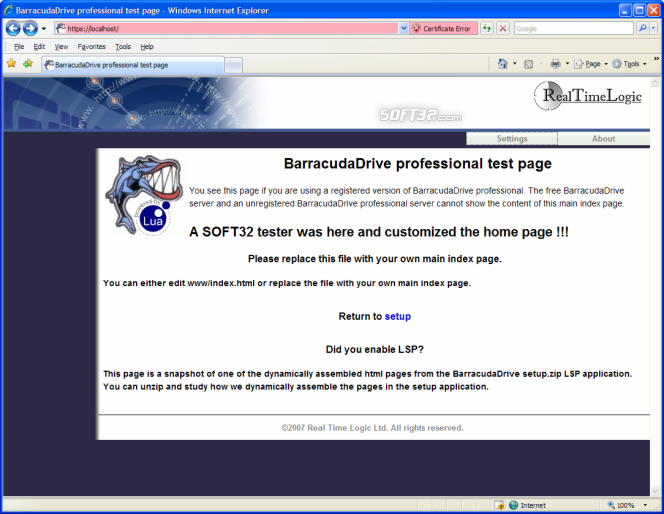
Task: Click the browser Back arrow button
Action: [x=13, y=29]
